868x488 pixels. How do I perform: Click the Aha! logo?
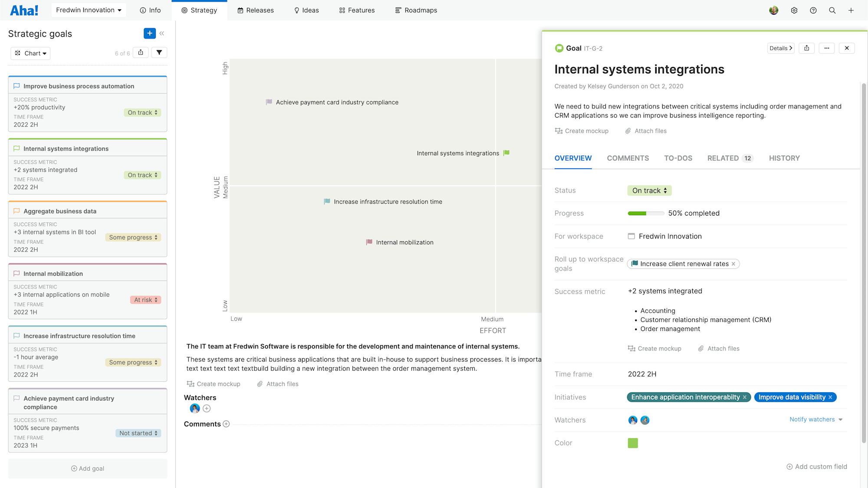click(x=24, y=10)
